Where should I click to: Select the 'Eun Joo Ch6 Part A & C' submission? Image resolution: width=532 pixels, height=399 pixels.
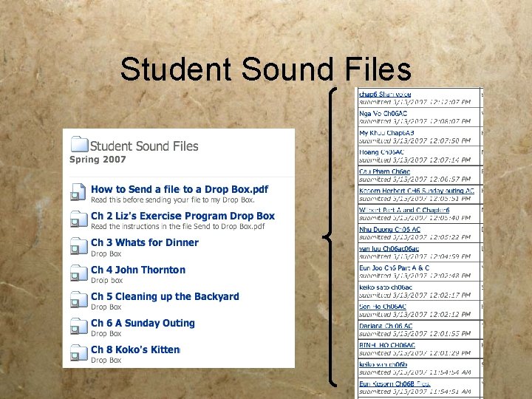point(395,268)
